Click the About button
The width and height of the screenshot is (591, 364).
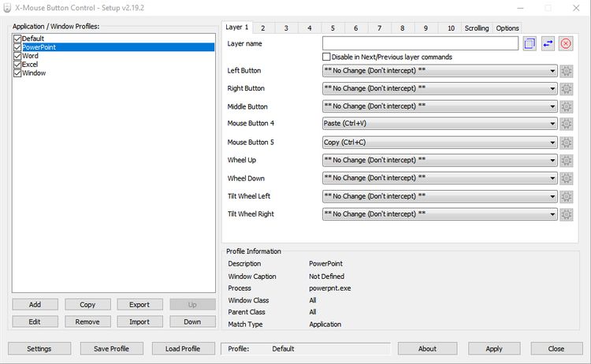(427, 349)
